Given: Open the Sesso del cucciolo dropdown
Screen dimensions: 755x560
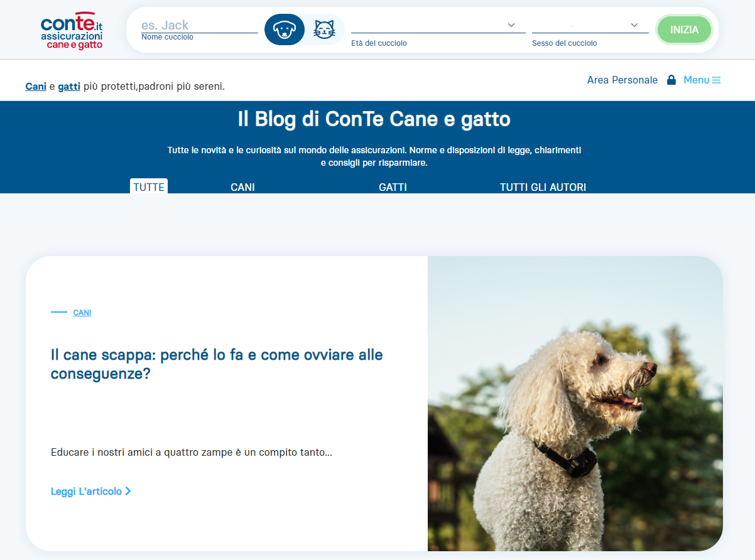Looking at the screenshot, I should pyautogui.click(x=590, y=25).
